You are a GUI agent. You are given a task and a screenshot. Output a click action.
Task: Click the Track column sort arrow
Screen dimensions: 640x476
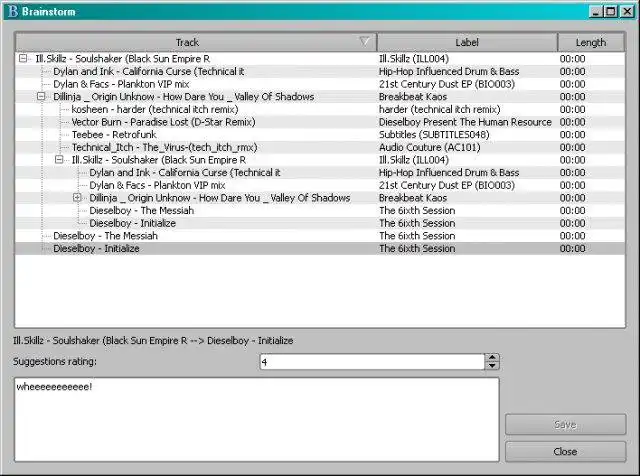point(364,42)
